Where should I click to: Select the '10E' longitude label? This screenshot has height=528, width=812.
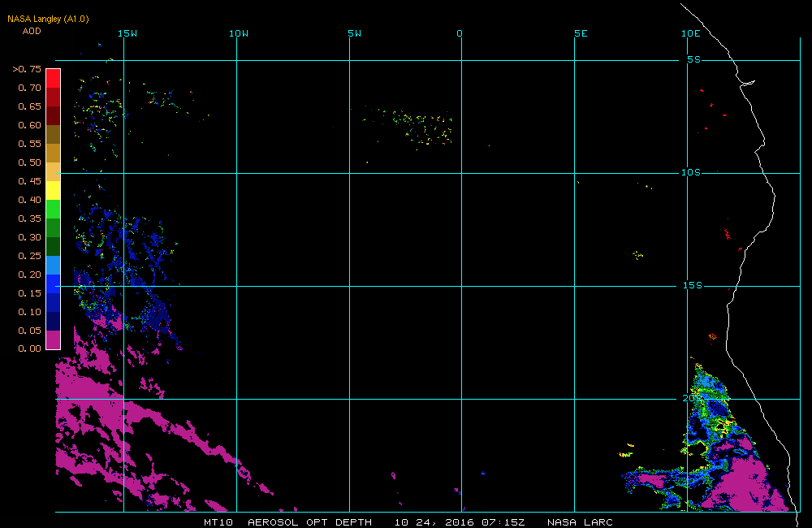691,33
